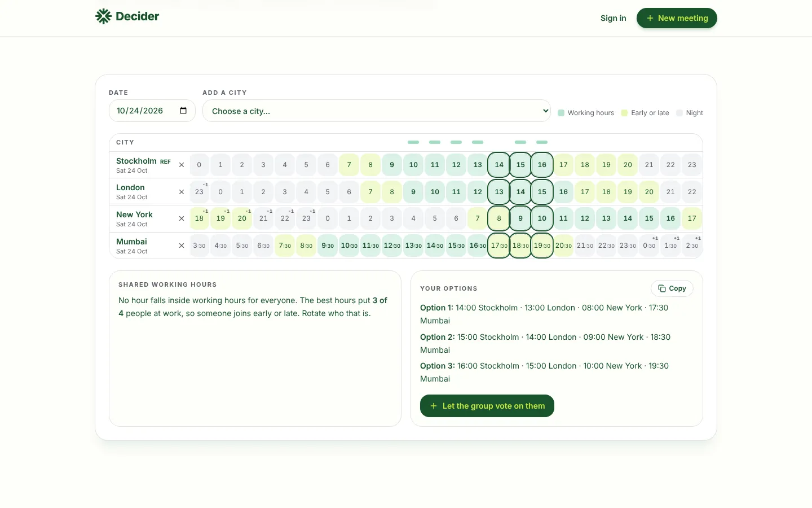Select hour 17 in the New York row
This screenshot has width=812, height=508.
(692, 218)
